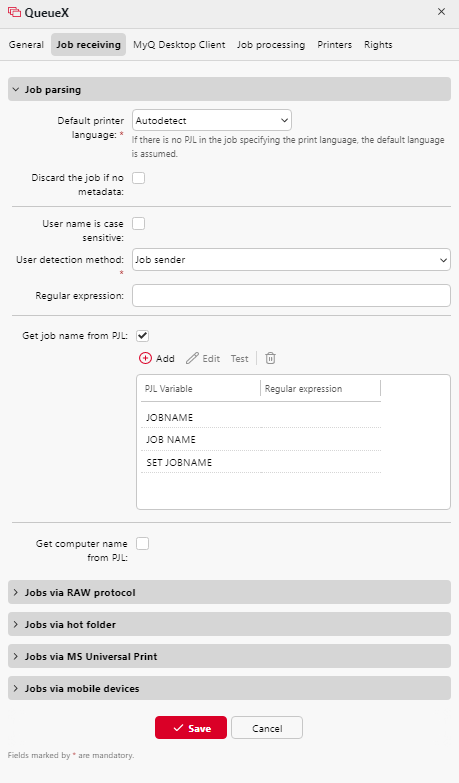The width and height of the screenshot is (459, 783).
Task: Open the MyQ Desktop Client tab
Action: coord(179,44)
